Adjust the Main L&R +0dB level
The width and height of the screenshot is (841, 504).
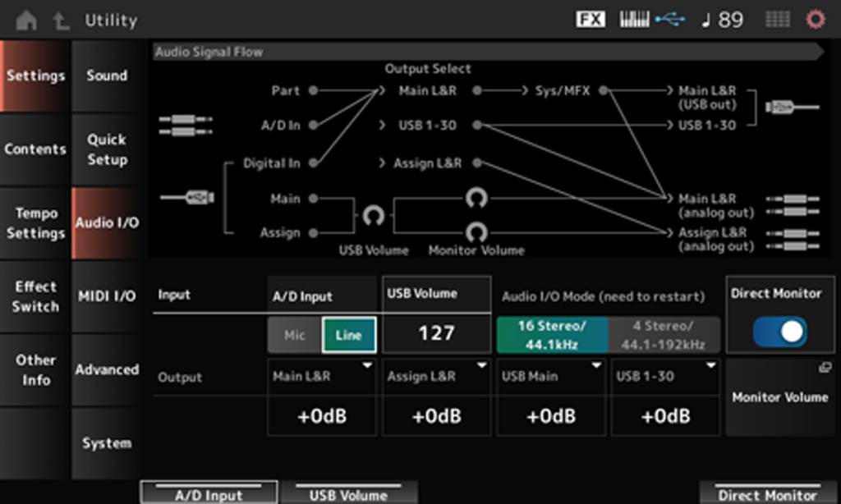(x=322, y=415)
